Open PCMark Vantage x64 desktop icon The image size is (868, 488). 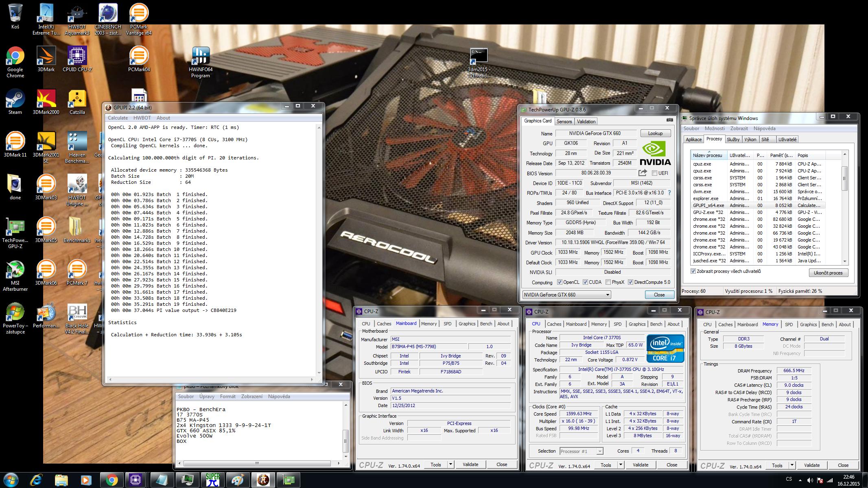pos(139,19)
